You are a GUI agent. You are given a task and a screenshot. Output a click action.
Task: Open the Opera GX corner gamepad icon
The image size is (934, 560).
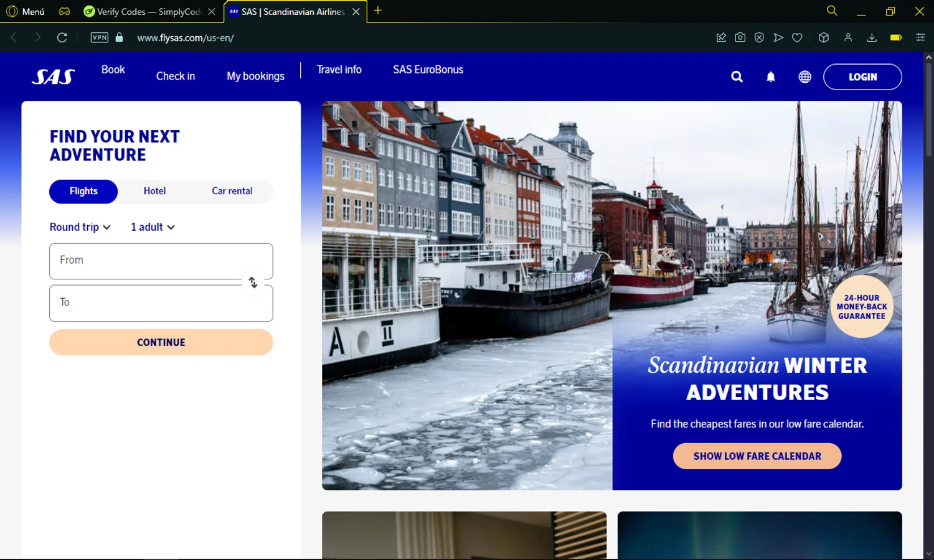tap(64, 11)
